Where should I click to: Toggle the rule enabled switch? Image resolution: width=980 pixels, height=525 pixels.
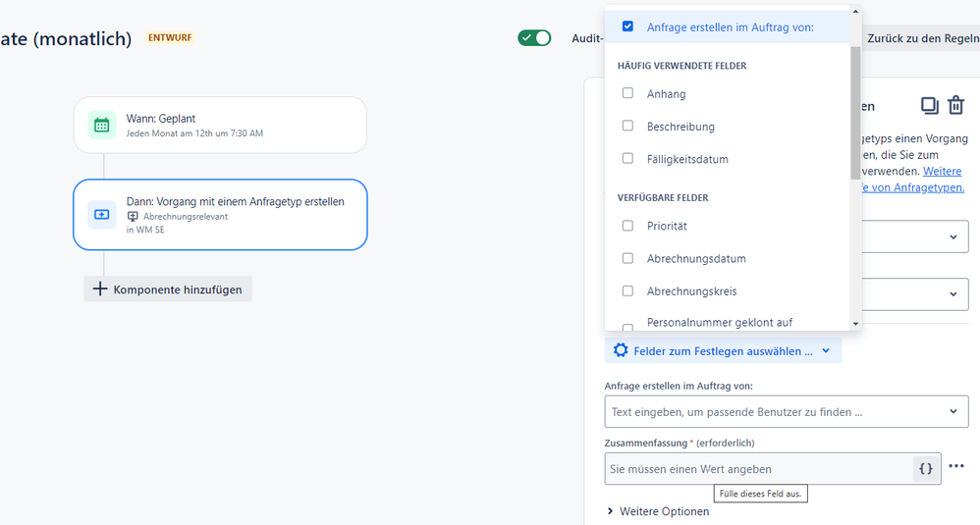pos(534,38)
